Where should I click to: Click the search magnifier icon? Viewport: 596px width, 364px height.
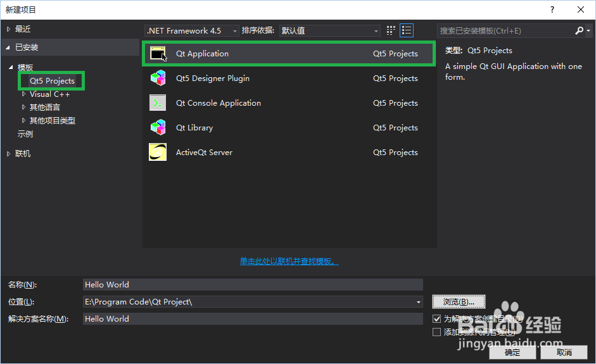pyautogui.click(x=579, y=30)
